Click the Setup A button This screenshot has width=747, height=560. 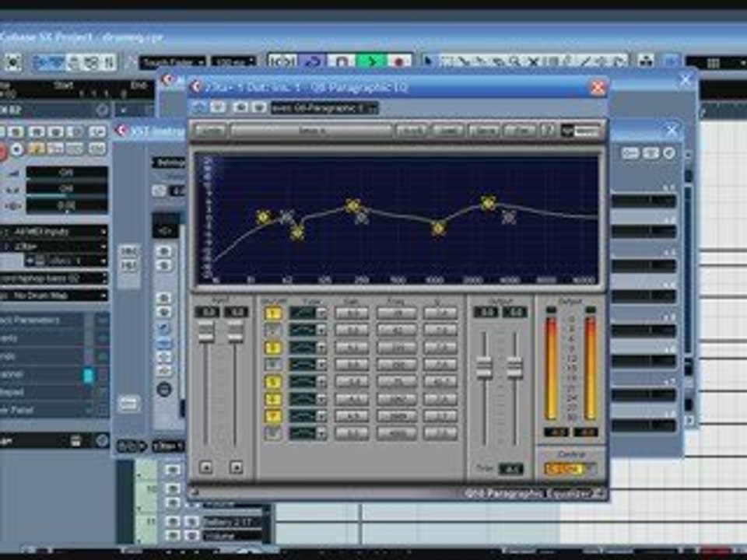311,130
